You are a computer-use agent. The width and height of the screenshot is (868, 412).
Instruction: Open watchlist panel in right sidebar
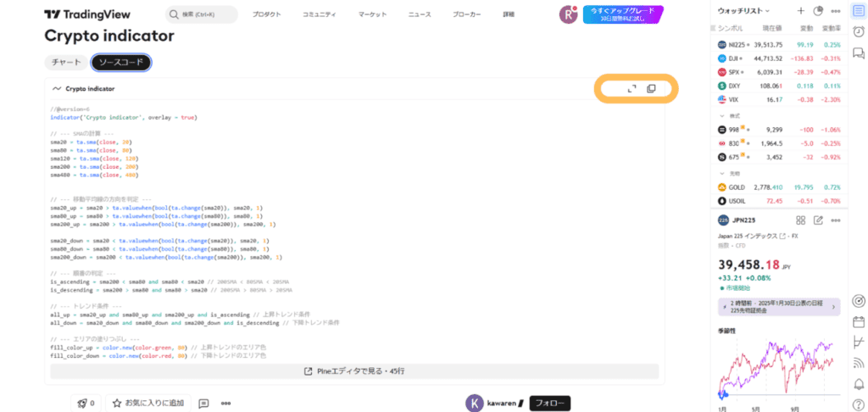(x=859, y=11)
